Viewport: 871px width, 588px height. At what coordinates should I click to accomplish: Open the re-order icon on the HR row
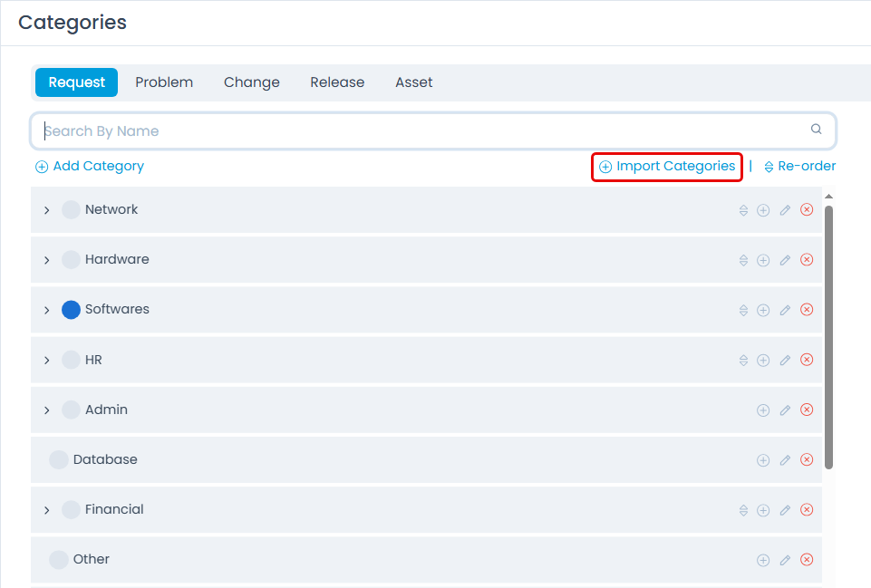pos(742,359)
